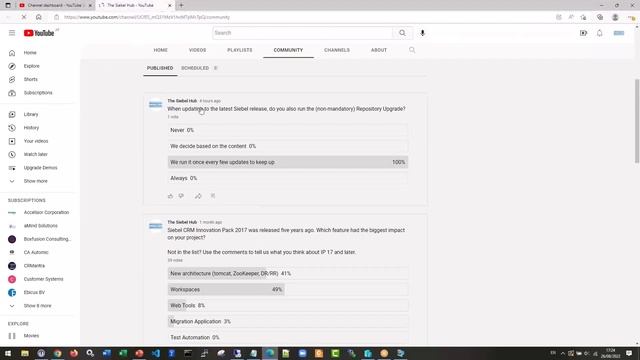The width and height of the screenshot is (640, 360).
Task: Switch to CHANNELS tab
Action: coord(337,50)
